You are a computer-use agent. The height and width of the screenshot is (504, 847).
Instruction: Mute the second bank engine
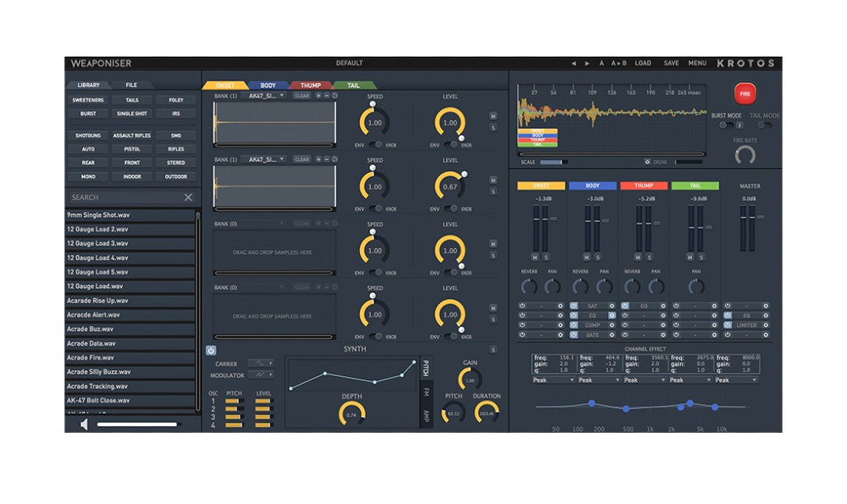[493, 180]
